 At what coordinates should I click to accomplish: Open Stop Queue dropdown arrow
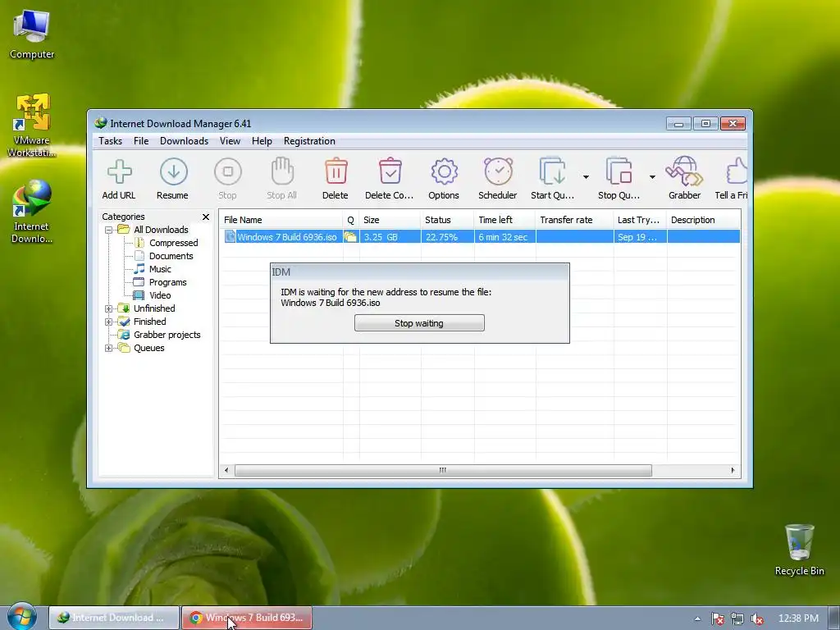point(652,177)
